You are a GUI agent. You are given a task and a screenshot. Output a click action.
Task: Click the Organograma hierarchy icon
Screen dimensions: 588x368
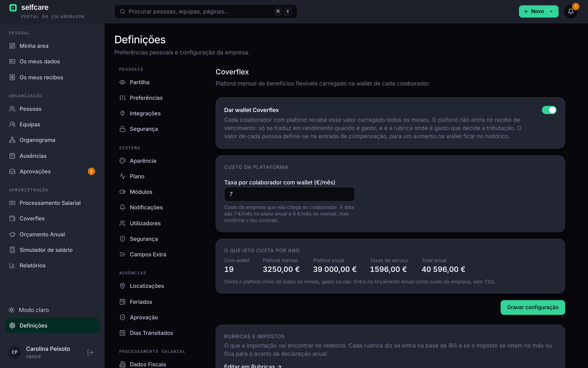(12, 140)
